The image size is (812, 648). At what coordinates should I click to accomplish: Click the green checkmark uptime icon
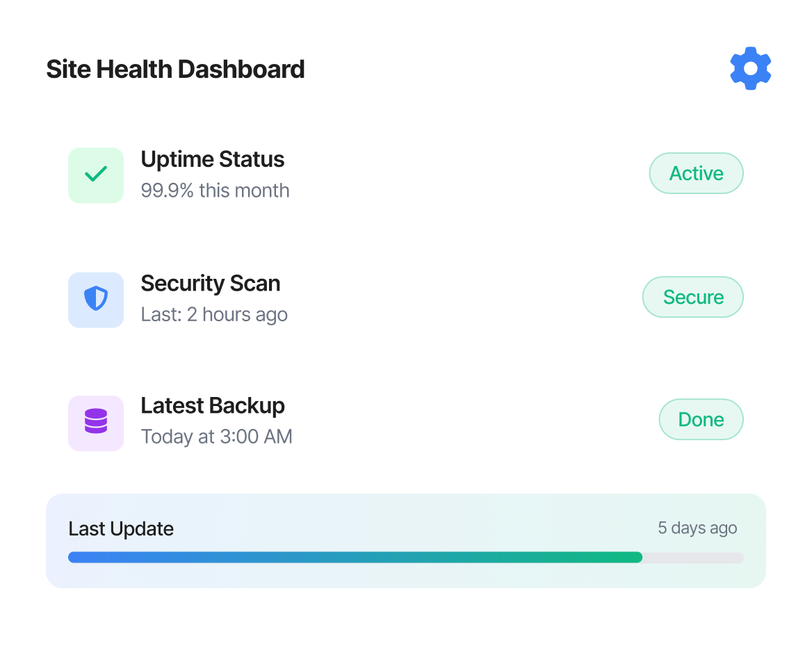[x=96, y=175]
